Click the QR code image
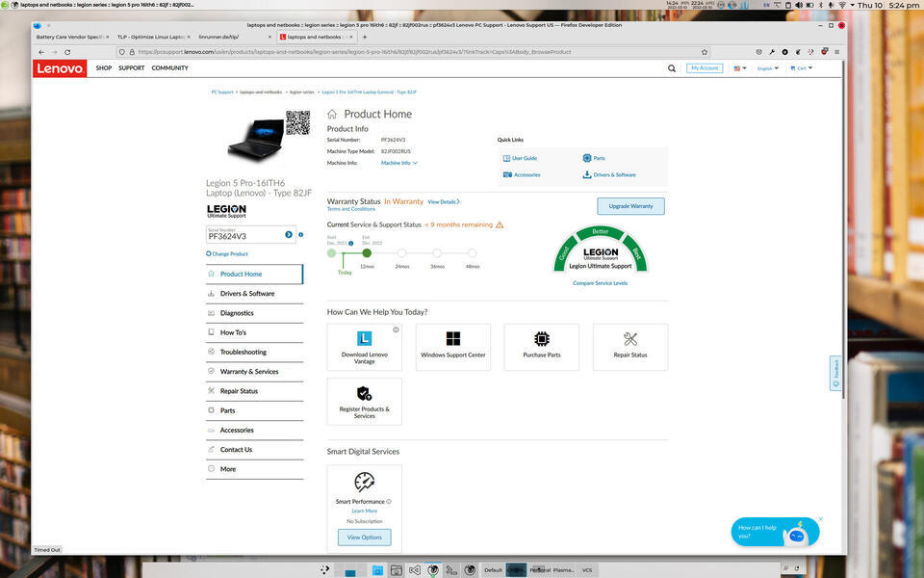 tap(298, 122)
